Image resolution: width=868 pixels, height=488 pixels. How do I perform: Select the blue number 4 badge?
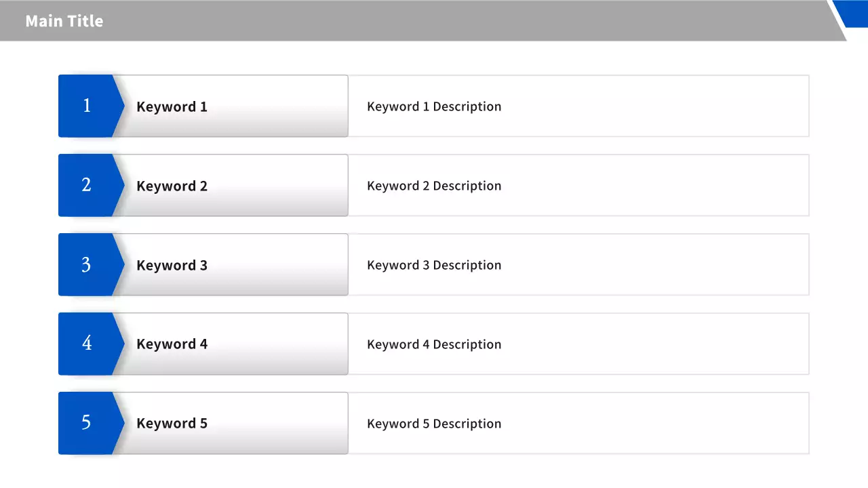(88, 344)
